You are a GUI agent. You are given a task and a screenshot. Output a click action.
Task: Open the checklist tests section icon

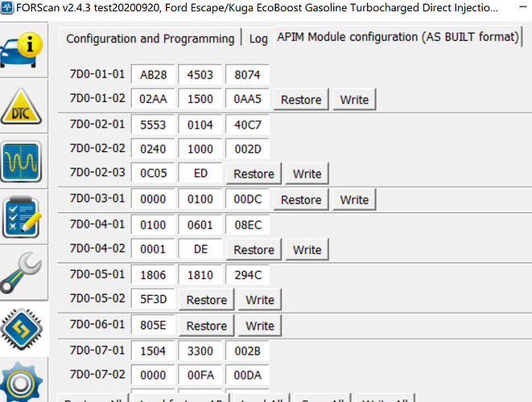[22, 217]
